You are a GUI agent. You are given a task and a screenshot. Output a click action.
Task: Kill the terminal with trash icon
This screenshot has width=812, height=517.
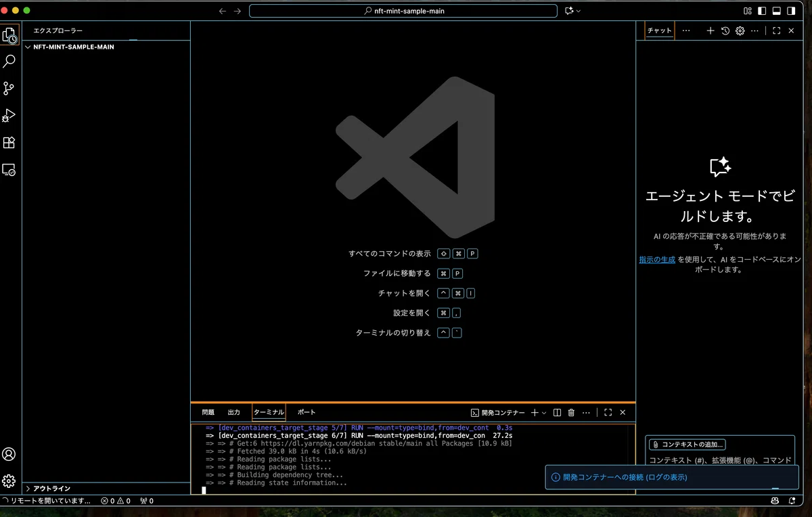(x=571, y=412)
